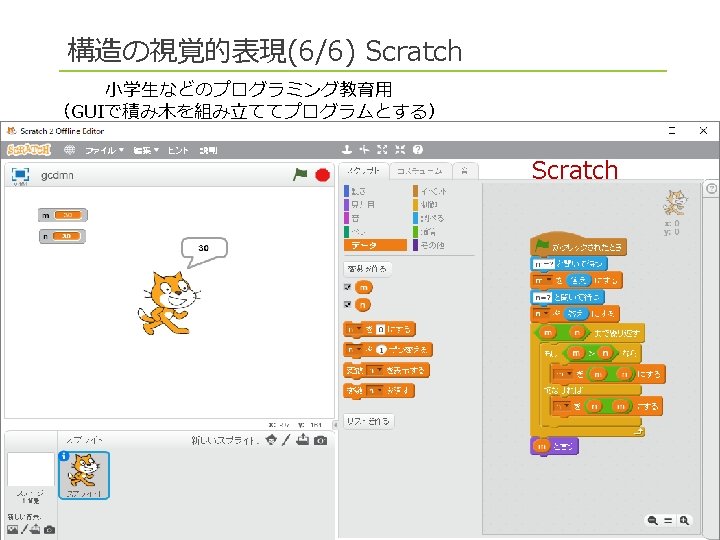
Task: Toggle the stage monitor checkbox for variable m
Action: [347, 287]
